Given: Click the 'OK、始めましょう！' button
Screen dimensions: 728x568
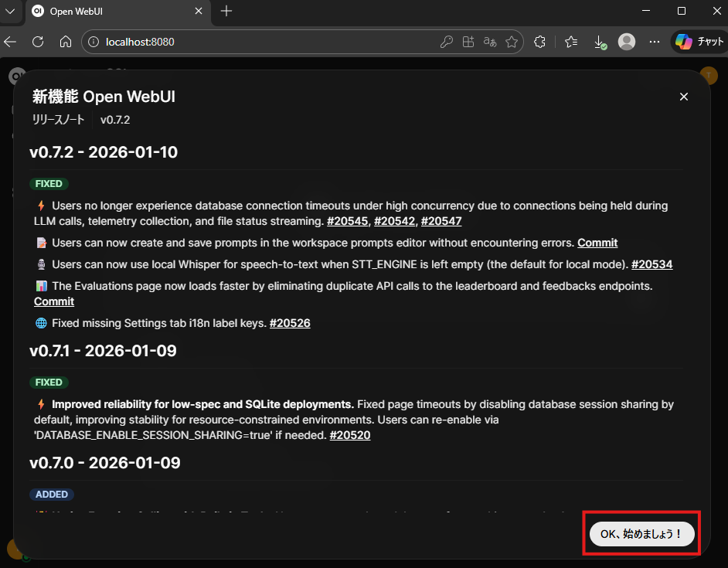Looking at the screenshot, I should (641, 534).
